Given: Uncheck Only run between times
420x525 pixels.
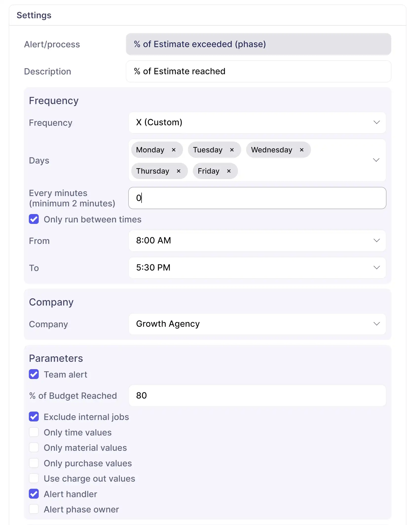Looking at the screenshot, I should click(x=34, y=219).
